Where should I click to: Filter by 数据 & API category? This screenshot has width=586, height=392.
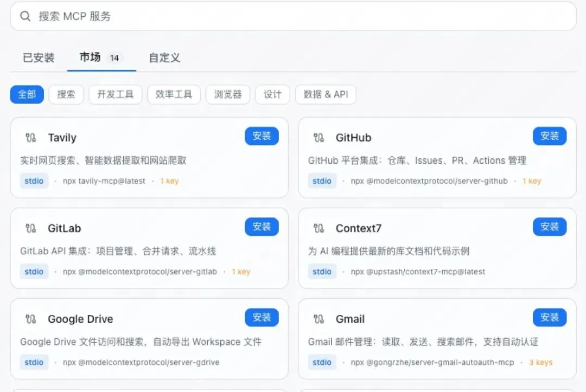pyautogui.click(x=326, y=94)
